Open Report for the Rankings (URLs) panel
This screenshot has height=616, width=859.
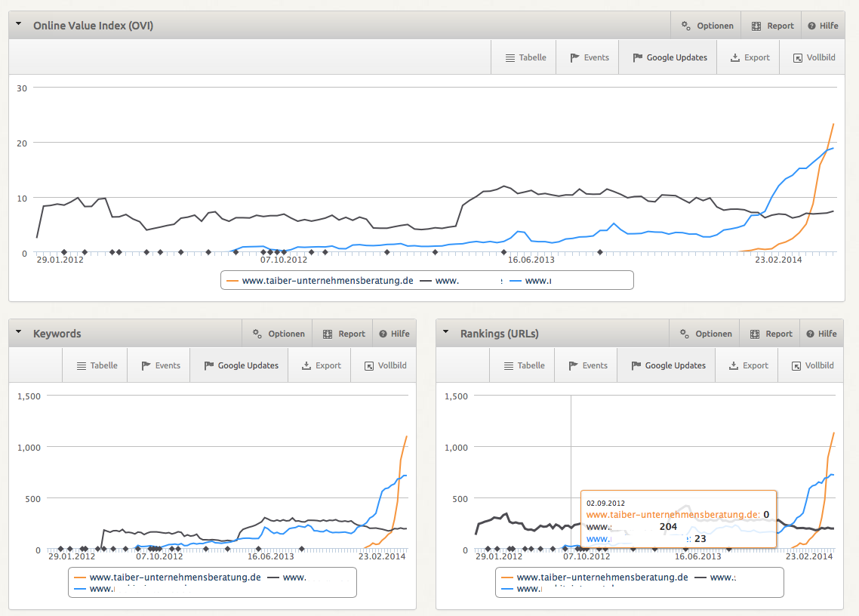pyautogui.click(x=771, y=334)
